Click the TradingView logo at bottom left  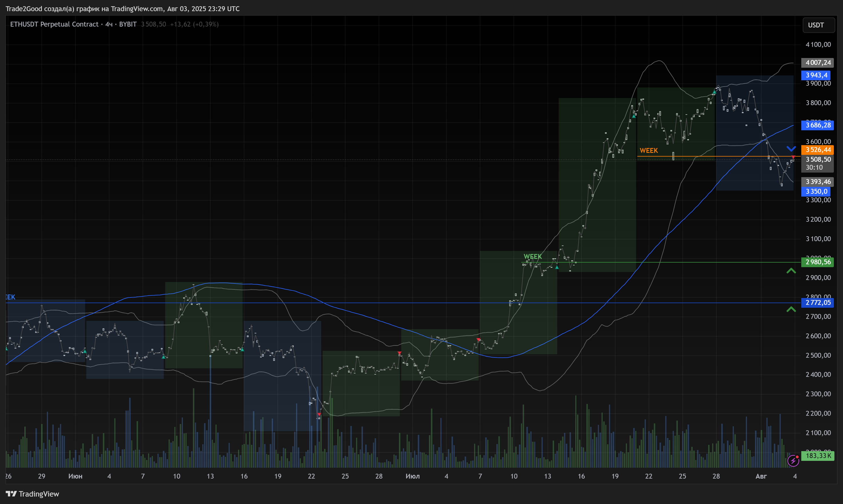point(32,494)
